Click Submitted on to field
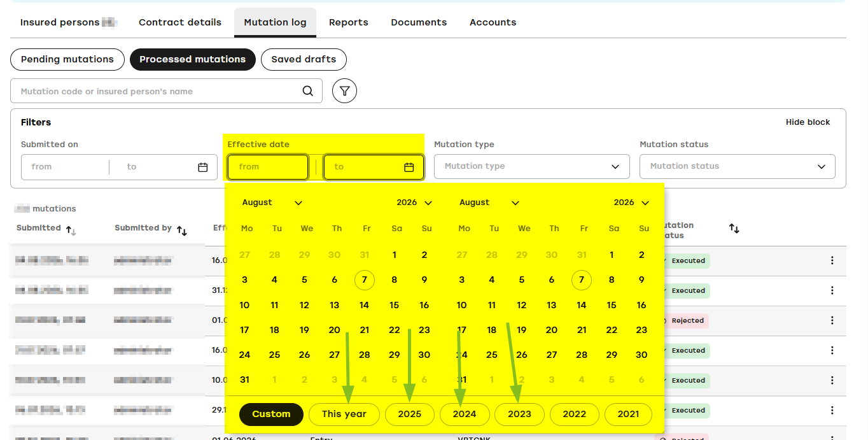Image resolution: width=868 pixels, height=440 pixels. click(x=153, y=167)
